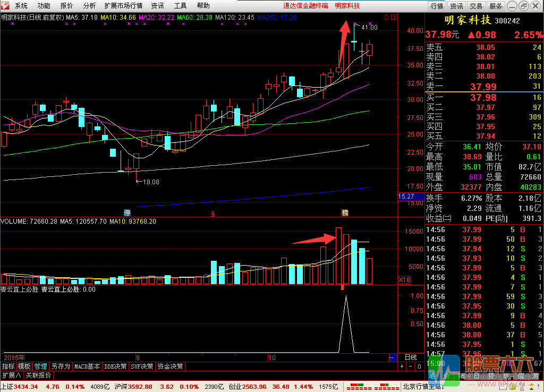The height and width of the screenshot is (392, 544).
Task: Click the split-panel icon next to the diamond
Action: click(394, 17)
